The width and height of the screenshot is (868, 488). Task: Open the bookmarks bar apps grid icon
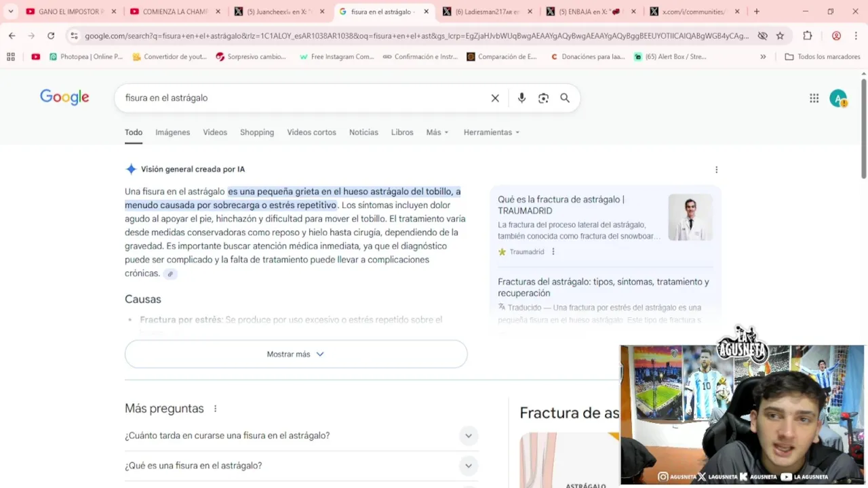coord(11,57)
